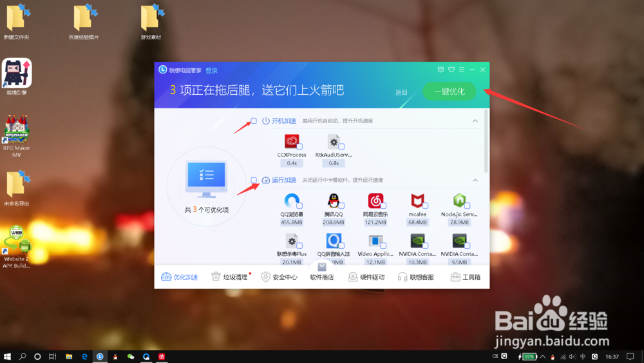Click the 共 3 个可优化项 text

click(x=207, y=210)
